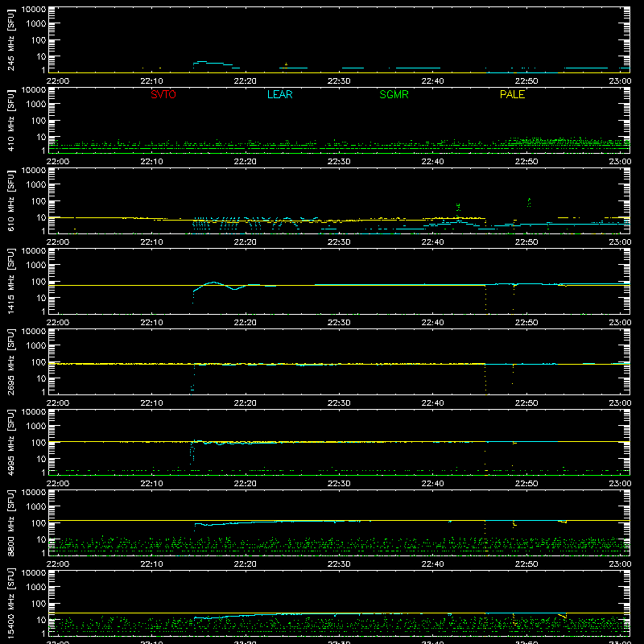This screenshot has height=644, width=644.
Task: Click 22:50 tick under the 4995 MHz panel
Action: click(x=526, y=484)
